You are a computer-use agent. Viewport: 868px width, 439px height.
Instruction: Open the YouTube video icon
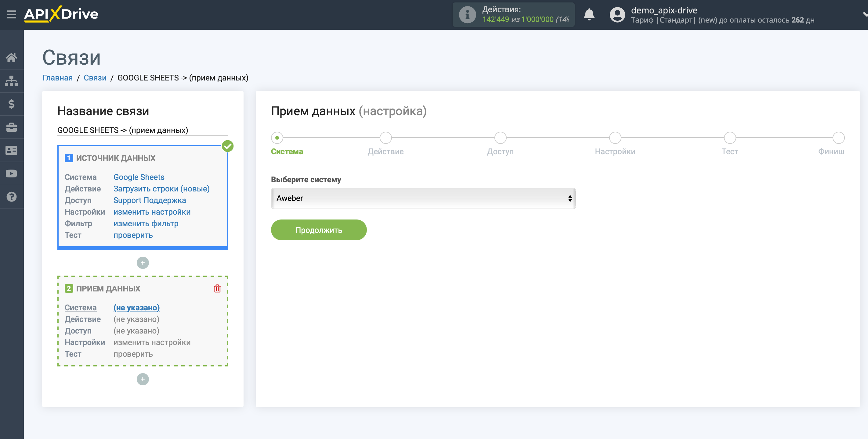coord(12,174)
